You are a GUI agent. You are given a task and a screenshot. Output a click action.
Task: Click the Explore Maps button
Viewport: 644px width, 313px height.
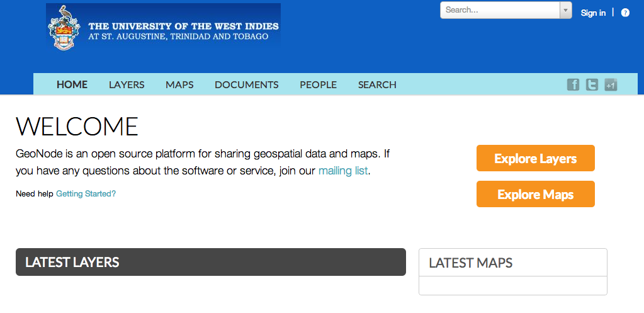536,194
